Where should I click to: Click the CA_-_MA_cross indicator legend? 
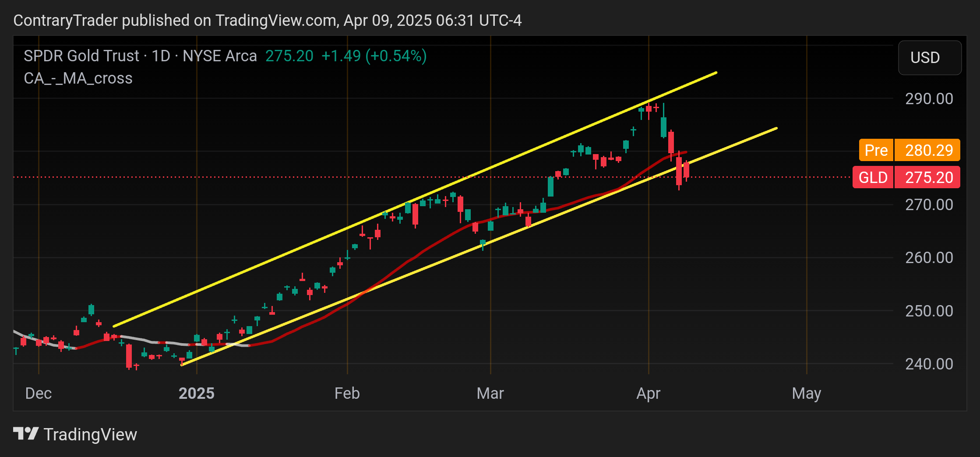point(78,78)
